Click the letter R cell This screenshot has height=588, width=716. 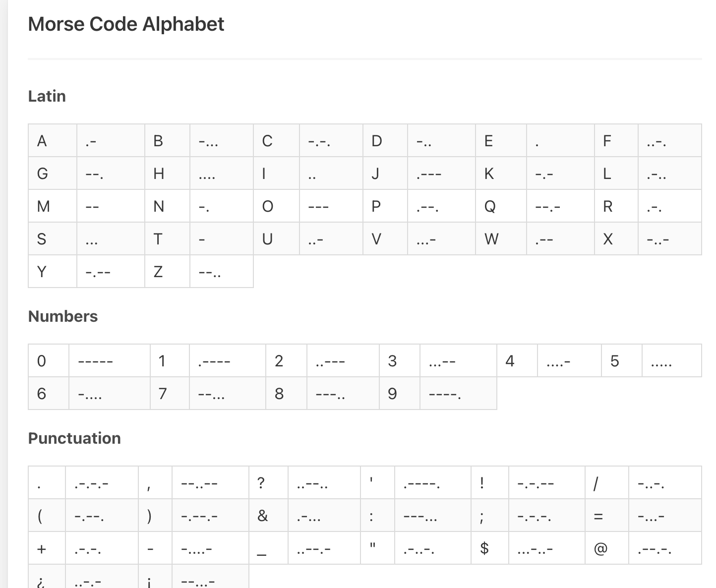(x=616, y=206)
